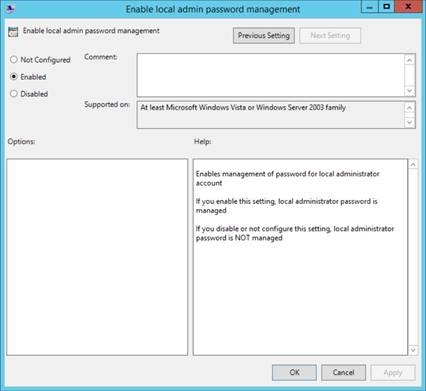Image resolution: width=426 pixels, height=391 pixels.
Task: Confirm with the OK button
Action: coord(294,372)
